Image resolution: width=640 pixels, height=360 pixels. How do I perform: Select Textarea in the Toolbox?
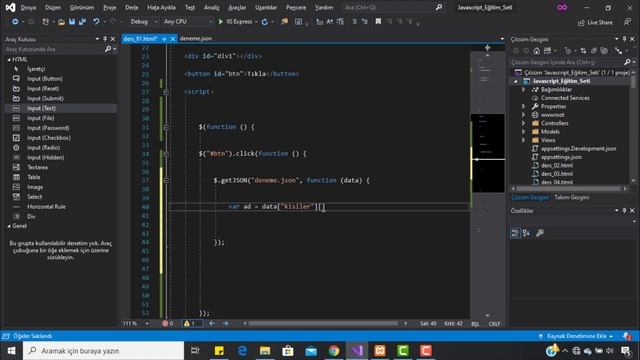pos(38,167)
